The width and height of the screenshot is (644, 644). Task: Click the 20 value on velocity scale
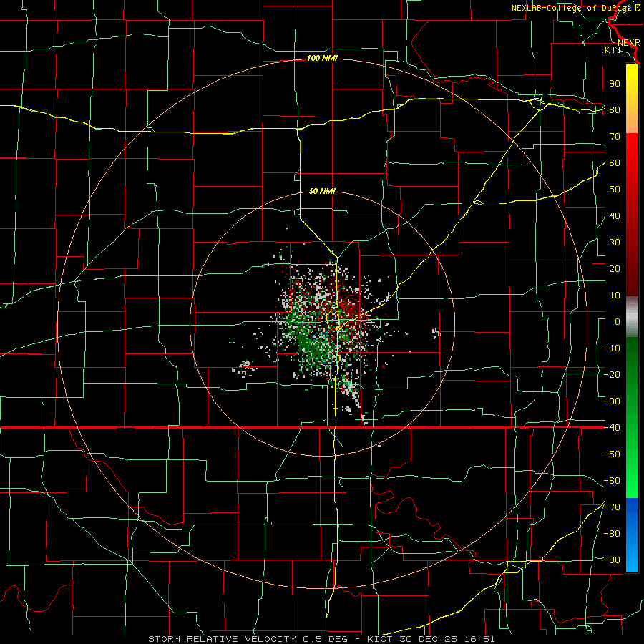click(615, 269)
